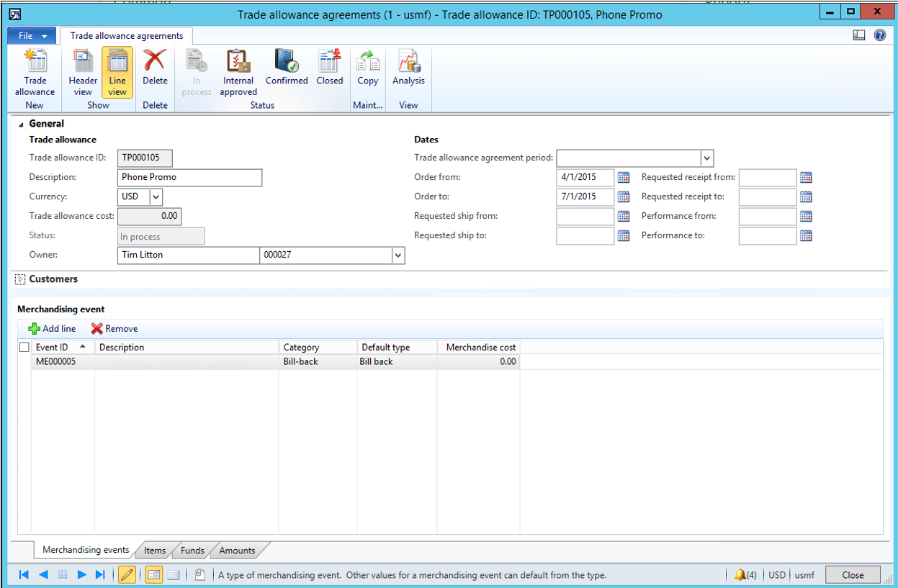Add a line to Merchandising event

pos(51,328)
